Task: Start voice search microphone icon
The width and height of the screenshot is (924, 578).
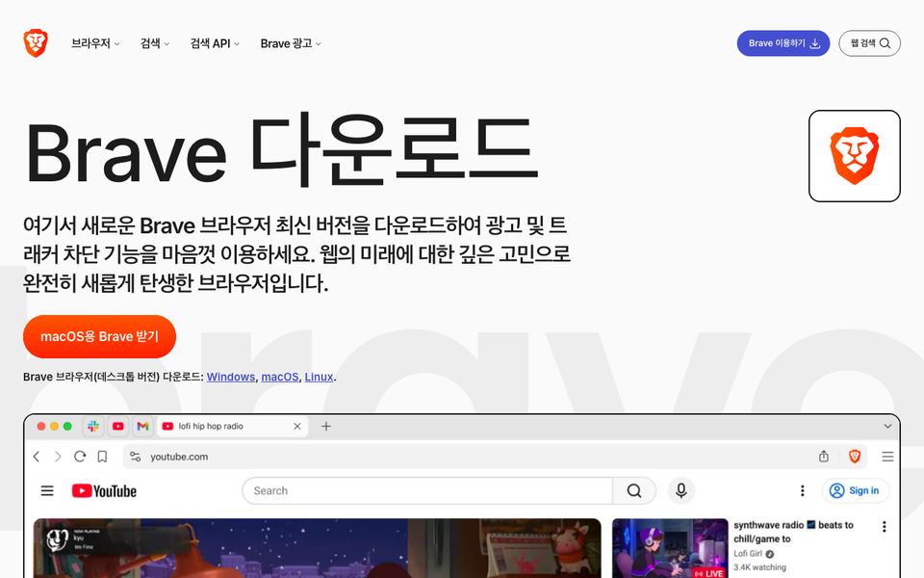Action: click(x=681, y=490)
